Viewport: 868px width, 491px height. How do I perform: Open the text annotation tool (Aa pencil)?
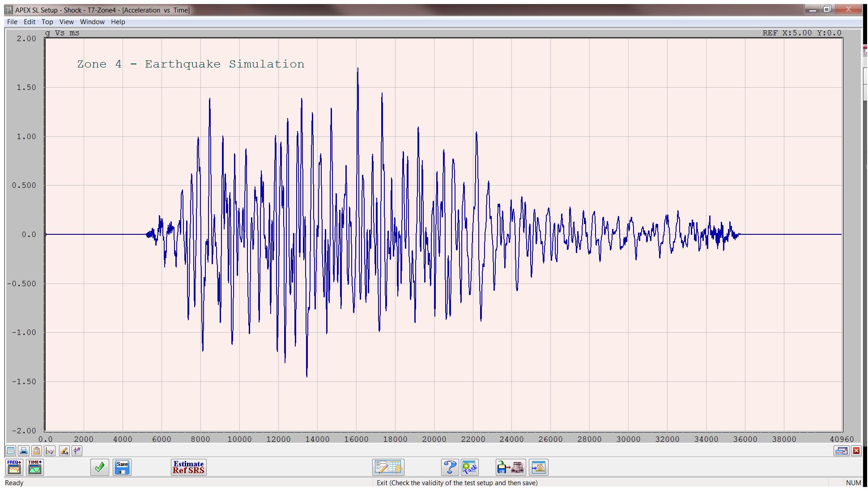tap(64, 451)
